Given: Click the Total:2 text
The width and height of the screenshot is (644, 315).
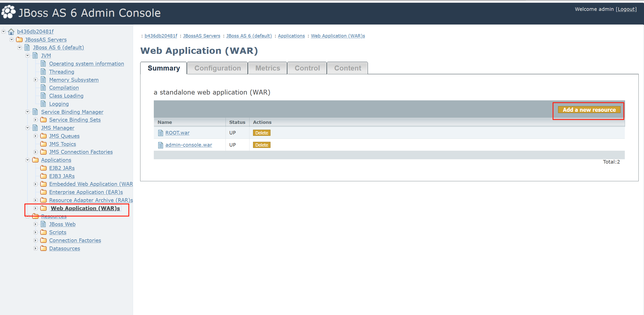Looking at the screenshot, I should click(611, 162).
